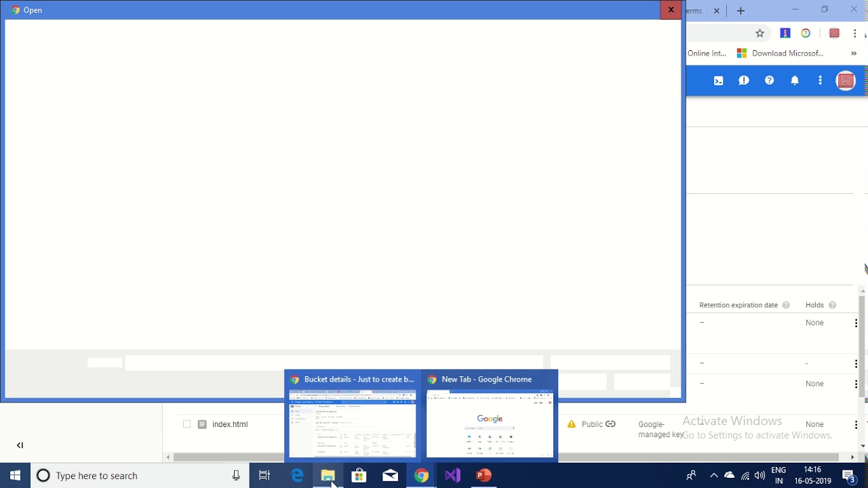The image size is (868, 488).
Task: Open the help question mark in blue header
Action: pos(769,81)
